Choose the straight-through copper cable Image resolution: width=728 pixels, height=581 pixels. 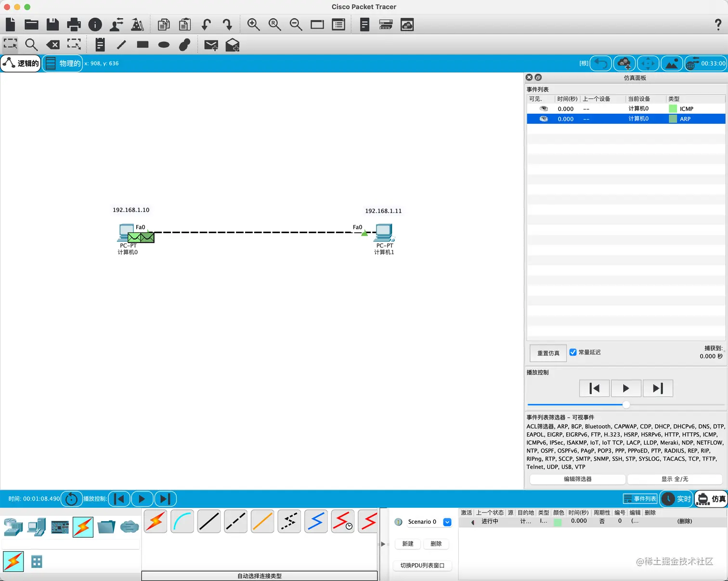[x=209, y=521]
